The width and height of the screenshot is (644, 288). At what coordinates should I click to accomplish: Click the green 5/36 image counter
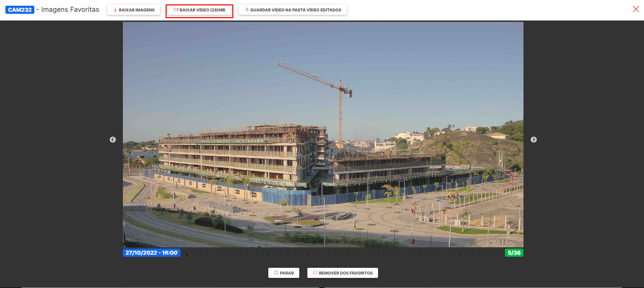point(514,253)
